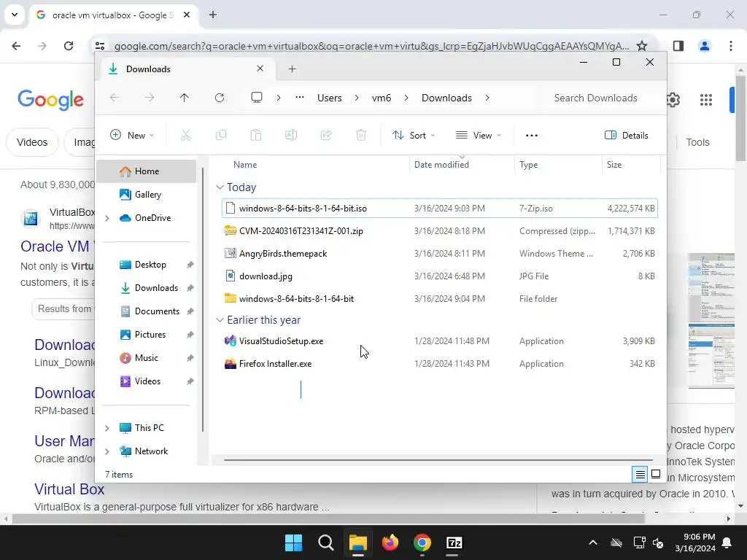Open Windows Start menu on taskbar
This screenshot has height=560, width=747.
click(293, 542)
